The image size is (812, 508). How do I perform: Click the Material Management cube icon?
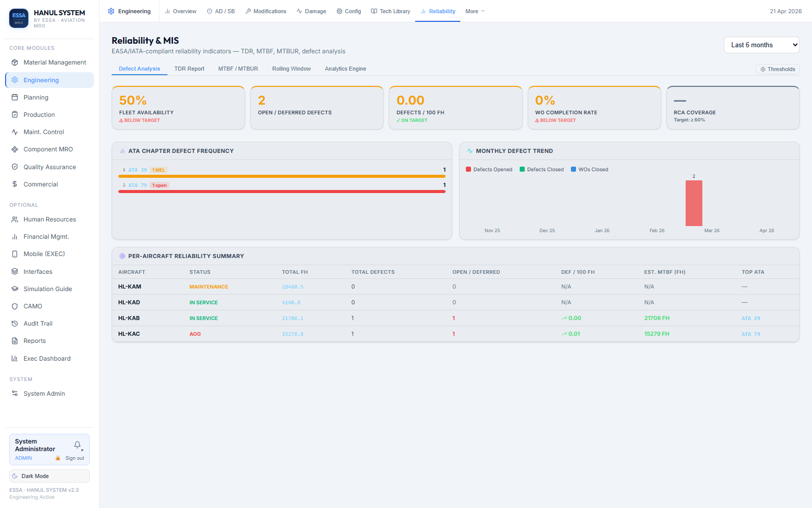[x=15, y=62]
